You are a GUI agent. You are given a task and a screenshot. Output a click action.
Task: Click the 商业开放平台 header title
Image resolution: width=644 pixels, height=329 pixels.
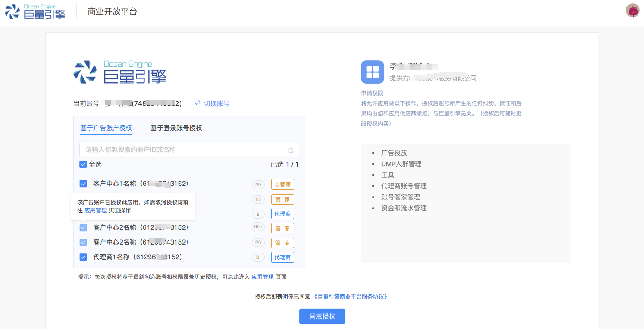tap(112, 12)
